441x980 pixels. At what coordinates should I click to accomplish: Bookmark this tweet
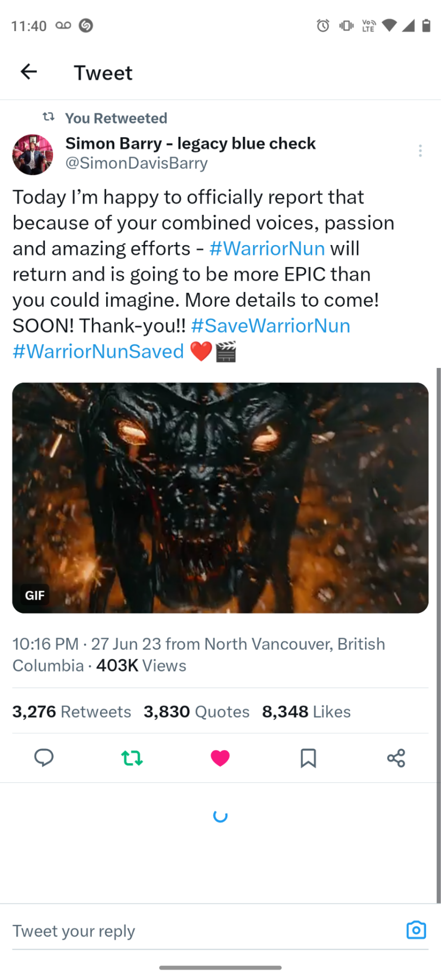[x=308, y=758]
